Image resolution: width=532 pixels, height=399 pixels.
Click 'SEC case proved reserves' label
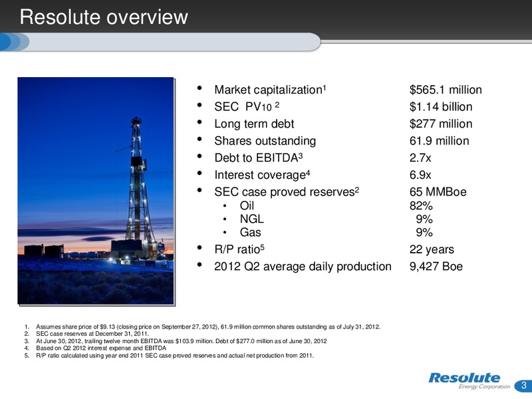pyautogui.click(x=287, y=192)
